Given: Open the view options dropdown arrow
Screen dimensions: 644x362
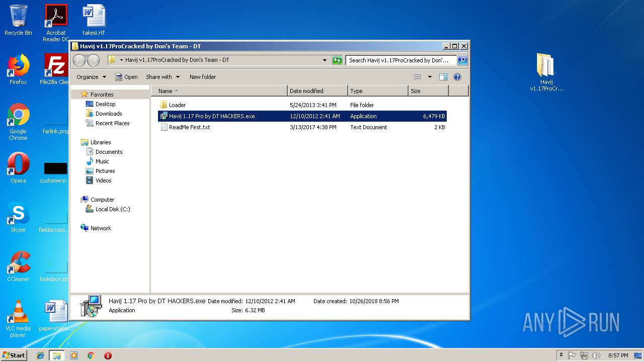Looking at the screenshot, I should [430, 77].
